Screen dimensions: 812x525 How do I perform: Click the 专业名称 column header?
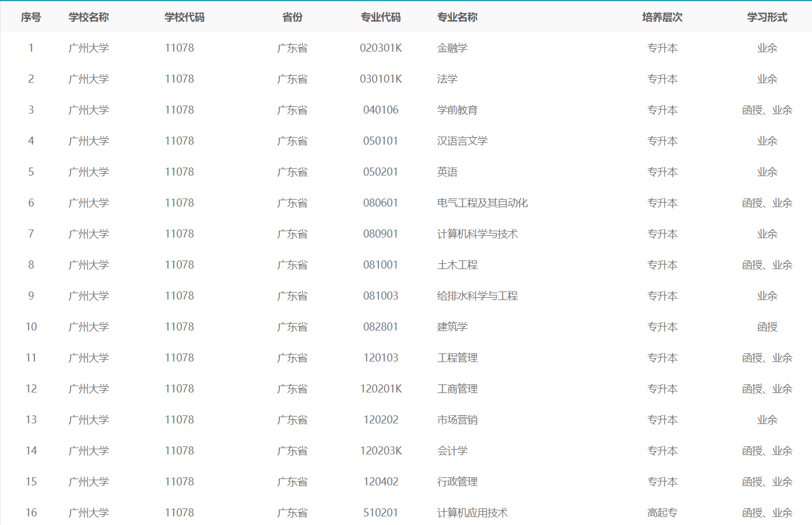[x=457, y=17]
